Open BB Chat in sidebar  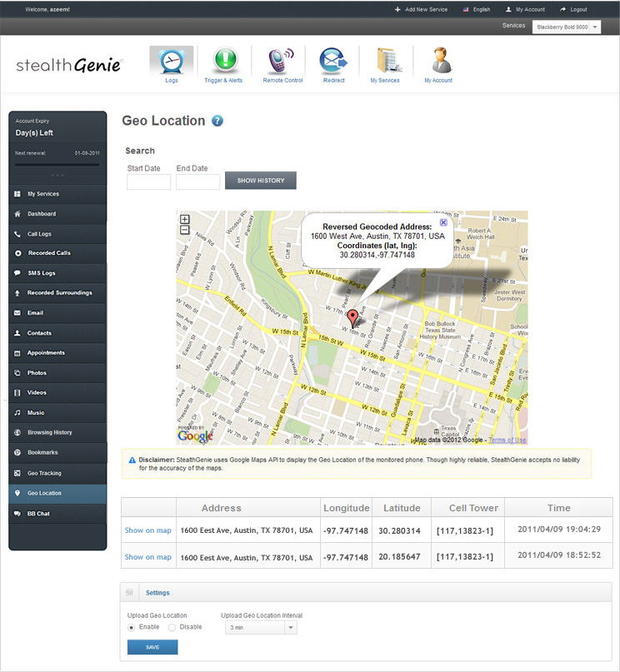tap(57, 514)
